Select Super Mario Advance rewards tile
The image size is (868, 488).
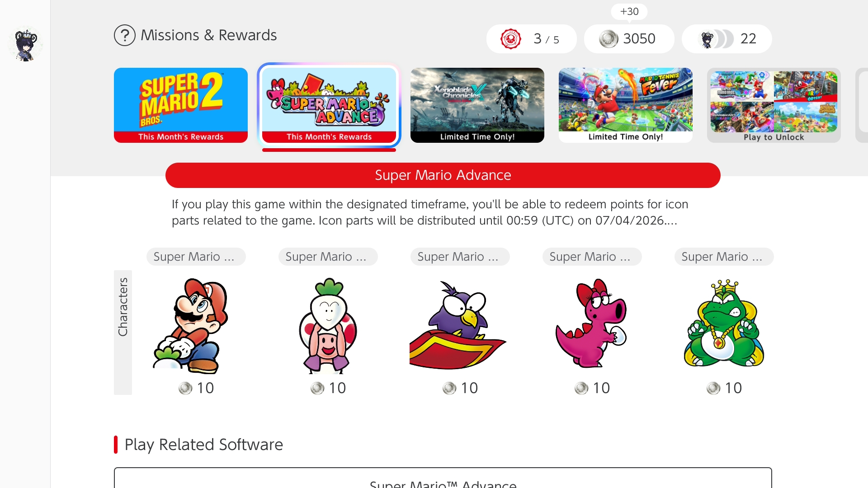[x=329, y=105]
